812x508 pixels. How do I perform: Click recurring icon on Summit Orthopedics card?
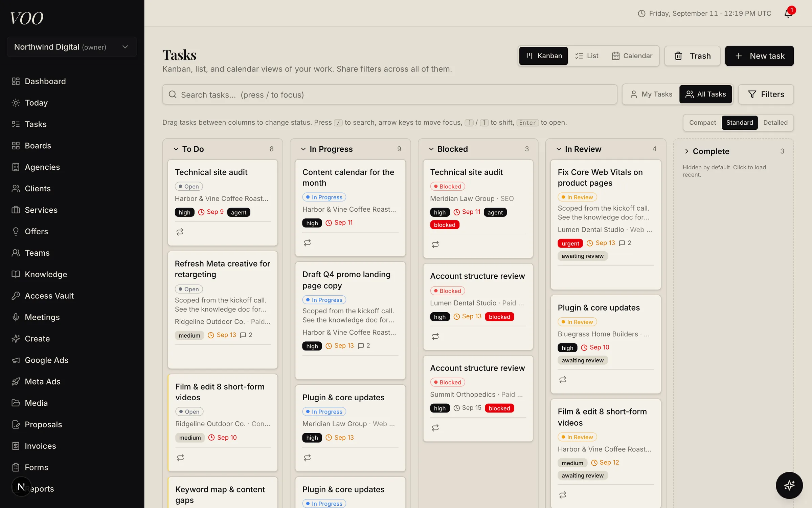[x=435, y=428]
